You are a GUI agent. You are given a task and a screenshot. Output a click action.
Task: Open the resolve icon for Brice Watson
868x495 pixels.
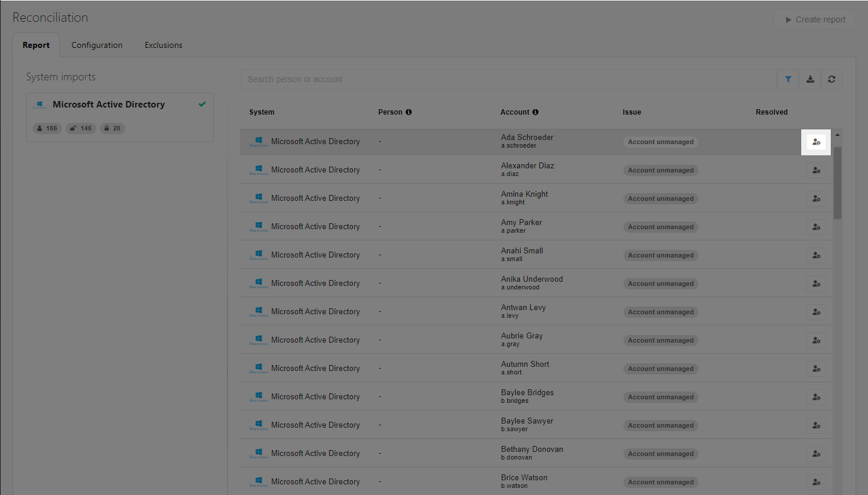pos(816,482)
